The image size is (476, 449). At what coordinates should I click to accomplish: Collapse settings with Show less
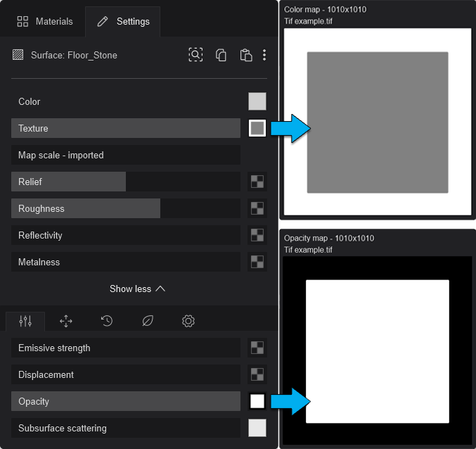pyautogui.click(x=137, y=289)
